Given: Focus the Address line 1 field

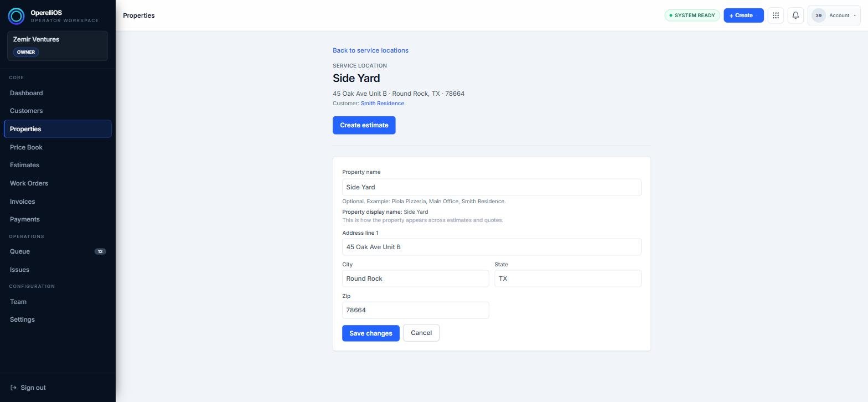Looking at the screenshot, I should 492,247.
